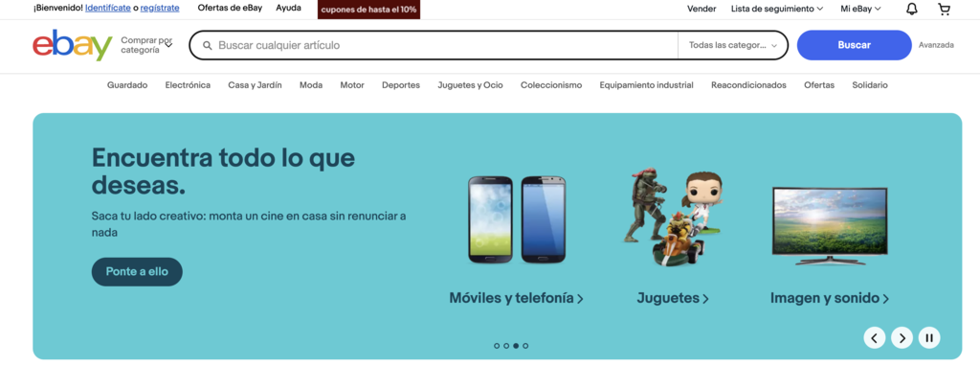Open Coleccionismo category
This screenshot has width=980, height=389.
551,85
